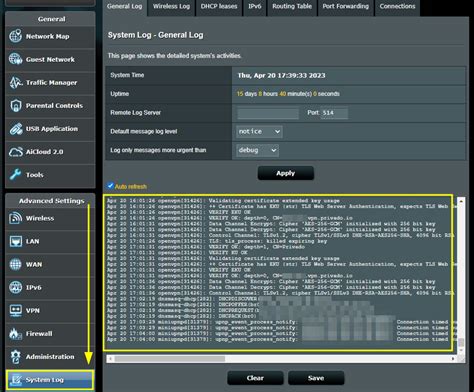
Task: Click the Administration label
Action: [50, 356]
